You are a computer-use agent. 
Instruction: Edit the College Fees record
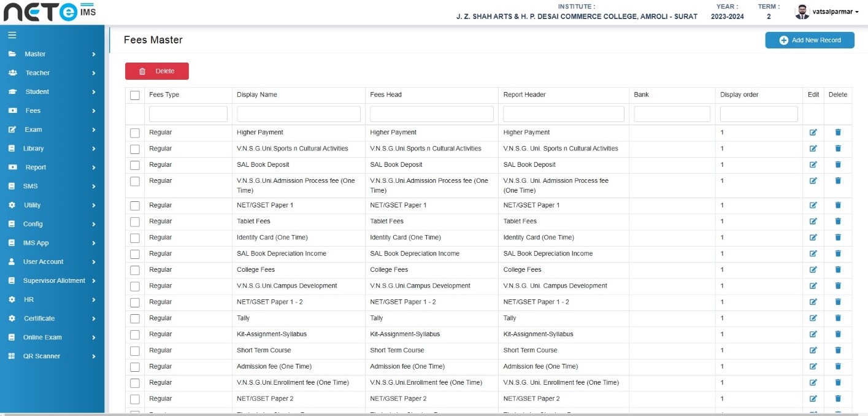coord(813,270)
